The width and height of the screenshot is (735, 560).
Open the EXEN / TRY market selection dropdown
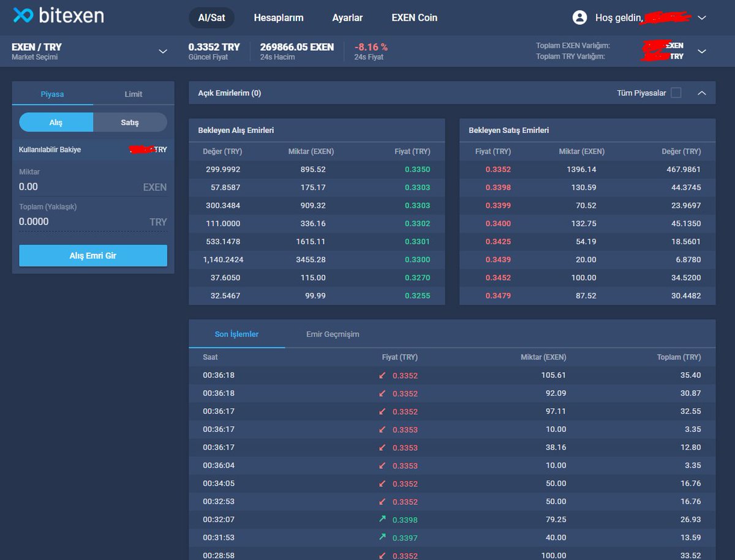163,51
